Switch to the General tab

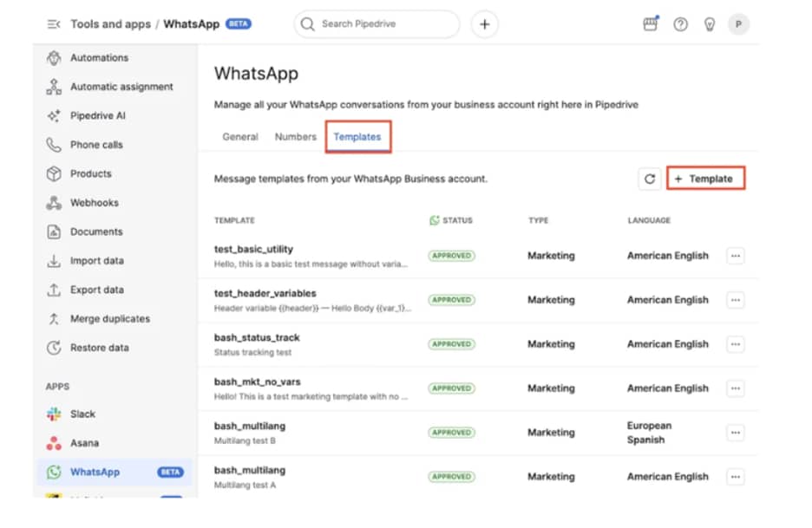[x=240, y=137]
